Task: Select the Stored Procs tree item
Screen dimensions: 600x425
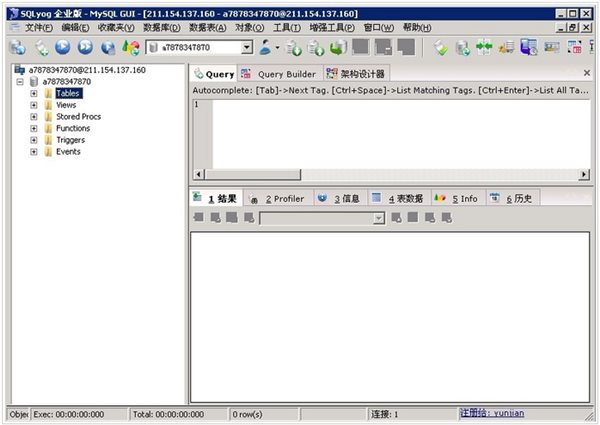Action: point(78,117)
